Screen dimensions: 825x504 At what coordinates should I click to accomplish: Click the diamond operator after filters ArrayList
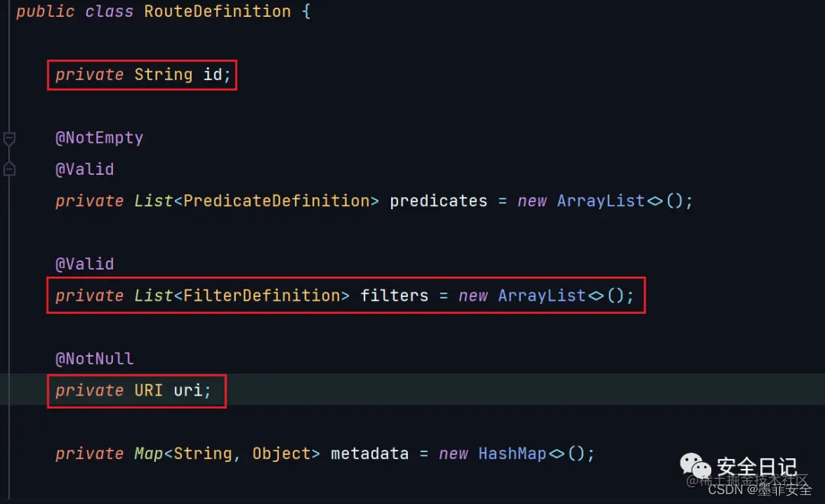[596, 296]
